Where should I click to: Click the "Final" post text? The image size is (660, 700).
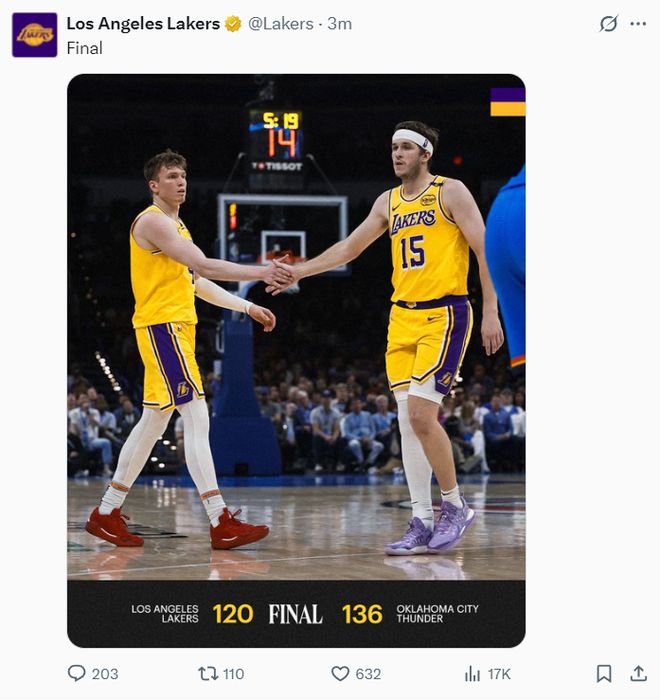click(84, 48)
